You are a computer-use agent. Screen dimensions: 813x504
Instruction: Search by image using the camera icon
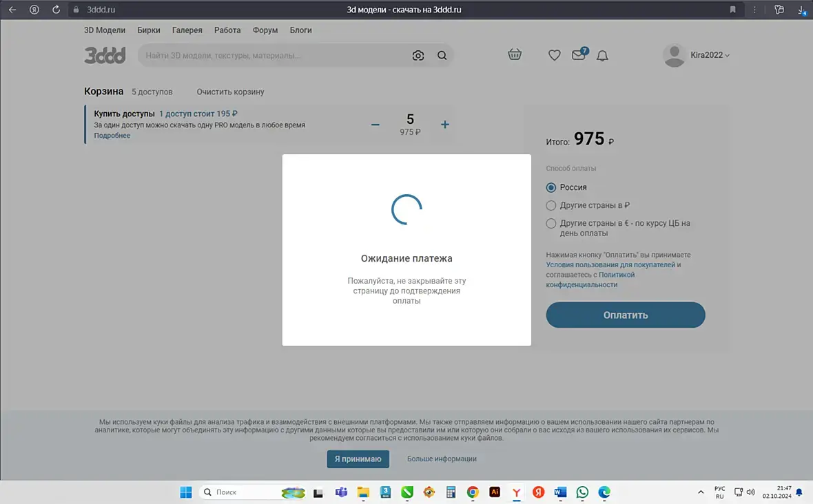click(x=418, y=55)
